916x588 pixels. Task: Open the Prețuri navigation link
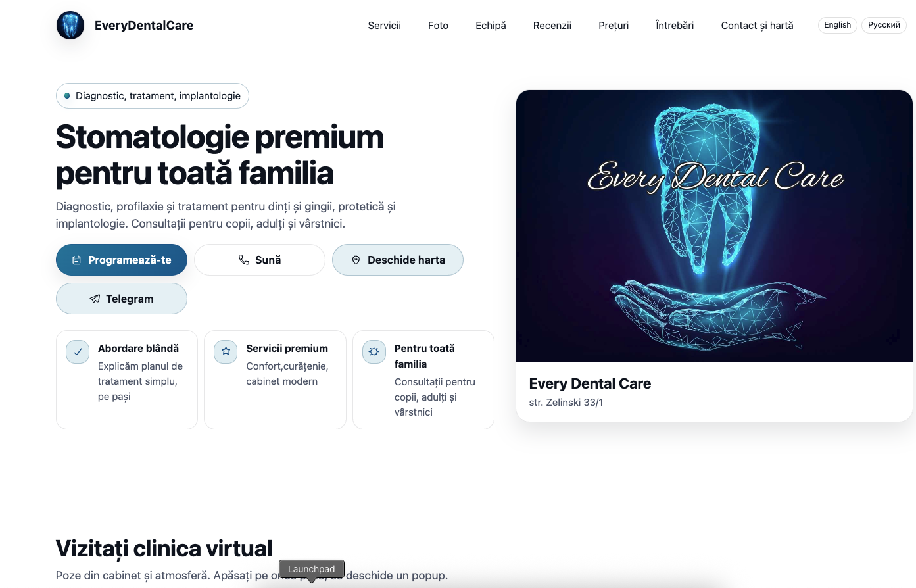(x=614, y=26)
